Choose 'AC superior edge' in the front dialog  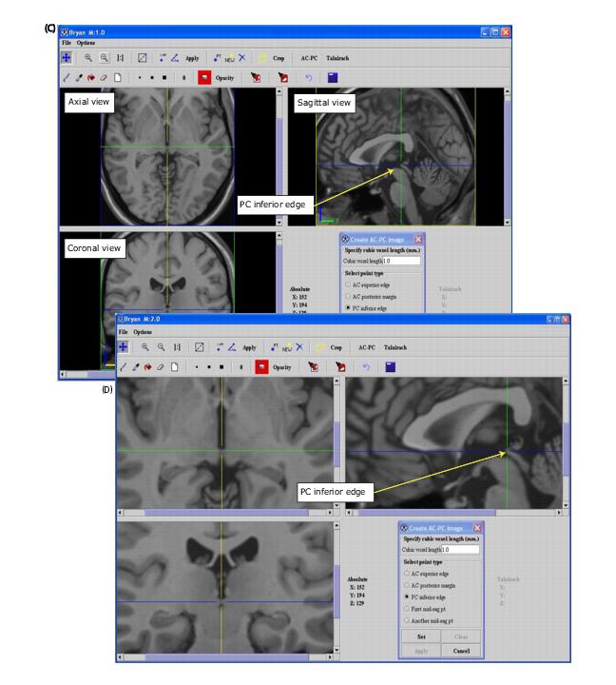point(409,574)
